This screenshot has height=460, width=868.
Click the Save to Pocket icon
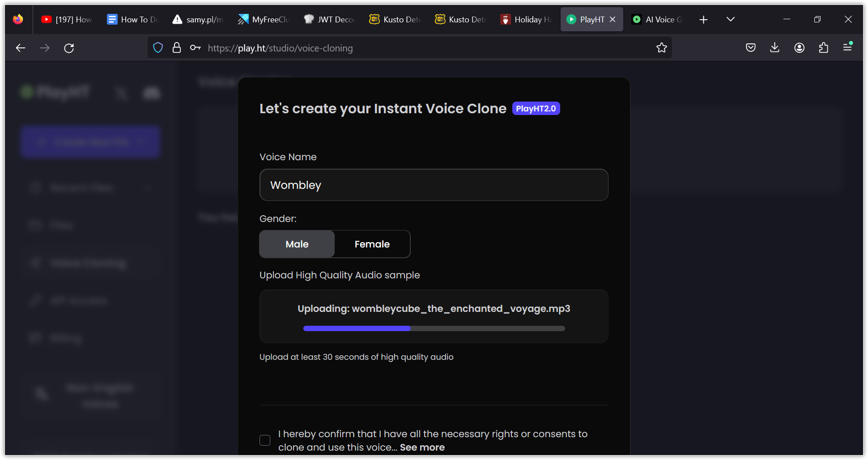pos(750,48)
